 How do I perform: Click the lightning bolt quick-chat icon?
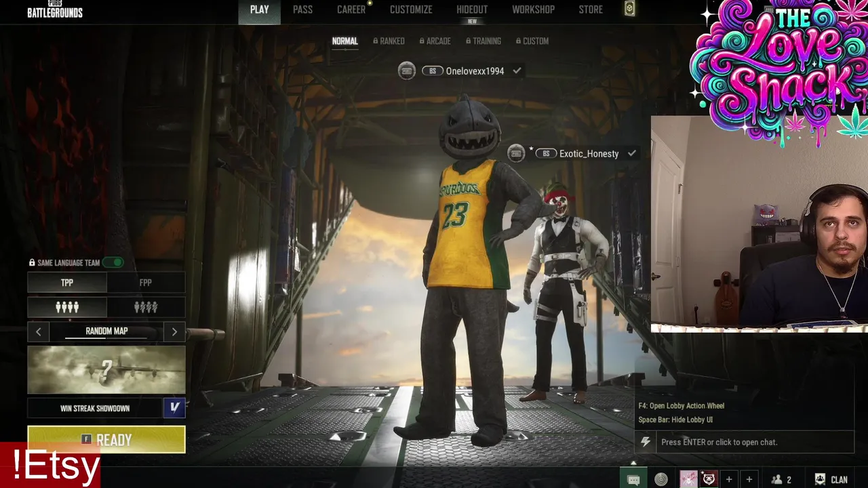tap(646, 442)
